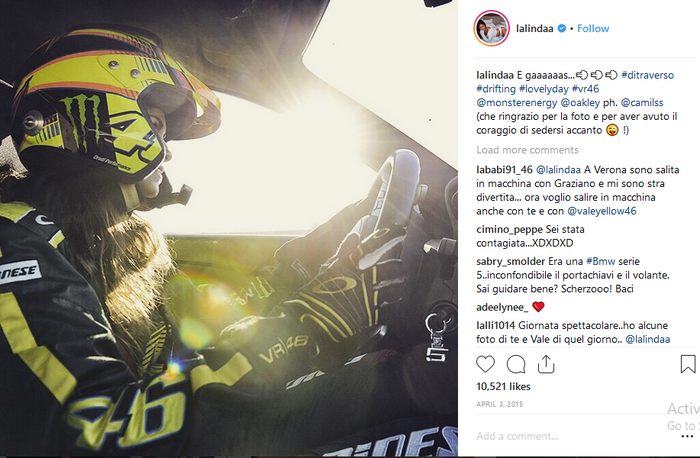Open photographer @camilss profile
This screenshot has height=458, width=700.
642,103
